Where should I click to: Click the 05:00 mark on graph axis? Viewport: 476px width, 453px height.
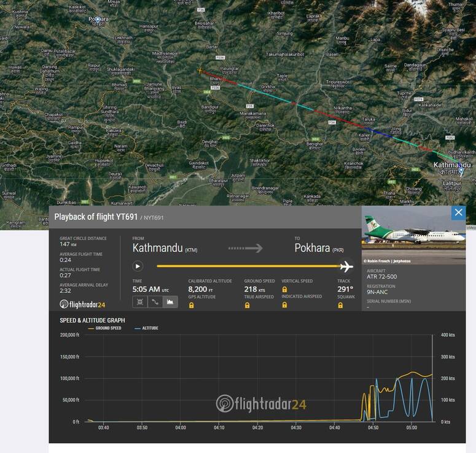(x=412, y=427)
